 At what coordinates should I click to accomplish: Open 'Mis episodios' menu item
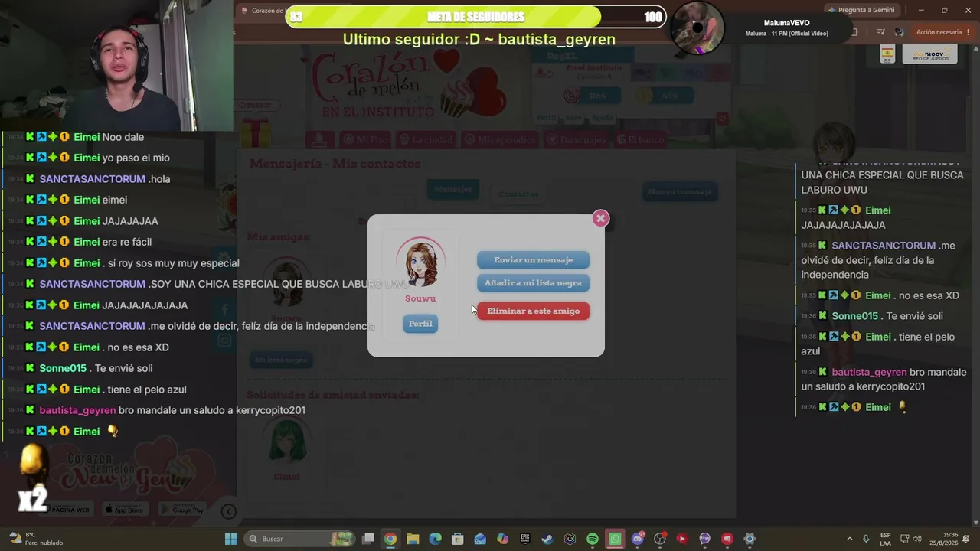(500, 139)
